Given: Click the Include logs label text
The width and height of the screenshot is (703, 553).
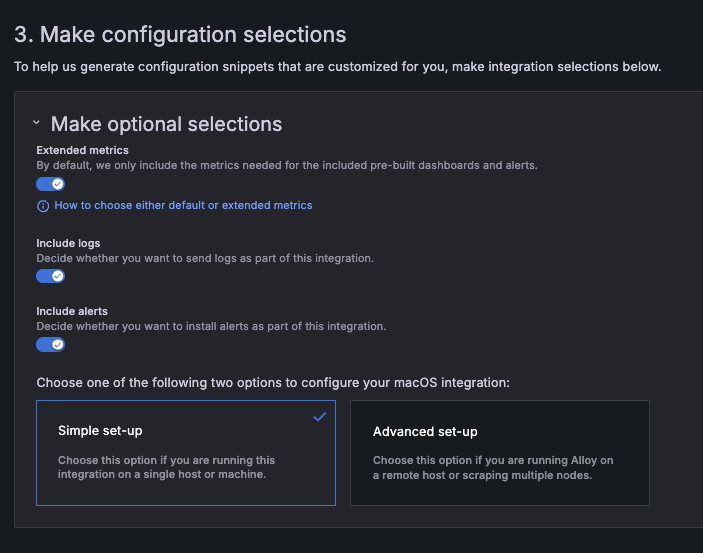Looking at the screenshot, I should [x=68, y=243].
